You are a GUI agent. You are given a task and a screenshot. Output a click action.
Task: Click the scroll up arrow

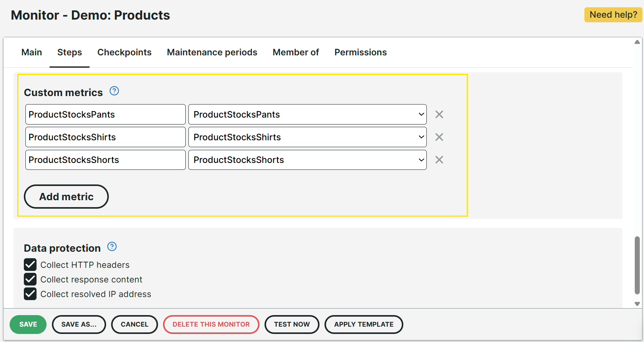pos(637,42)
